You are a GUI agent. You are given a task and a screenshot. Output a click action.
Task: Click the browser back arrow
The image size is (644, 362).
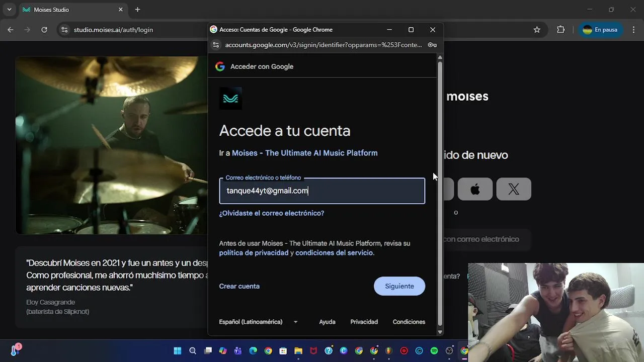click(11, 30)
